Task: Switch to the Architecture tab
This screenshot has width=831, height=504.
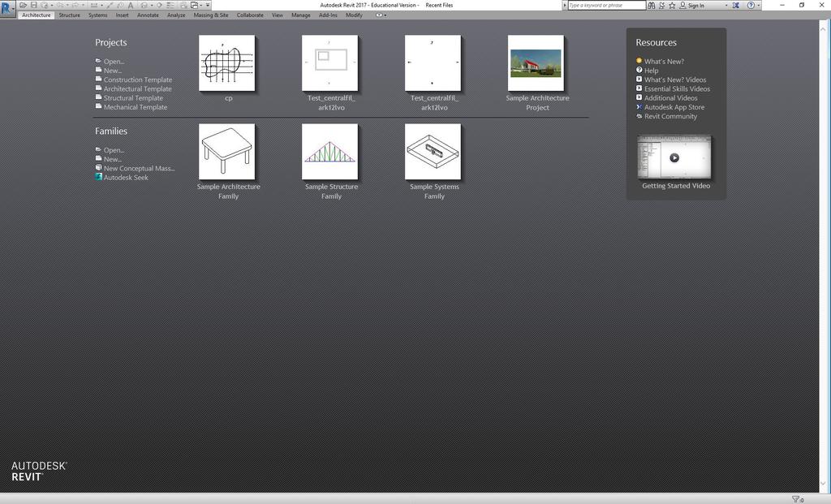Action: 36,15
